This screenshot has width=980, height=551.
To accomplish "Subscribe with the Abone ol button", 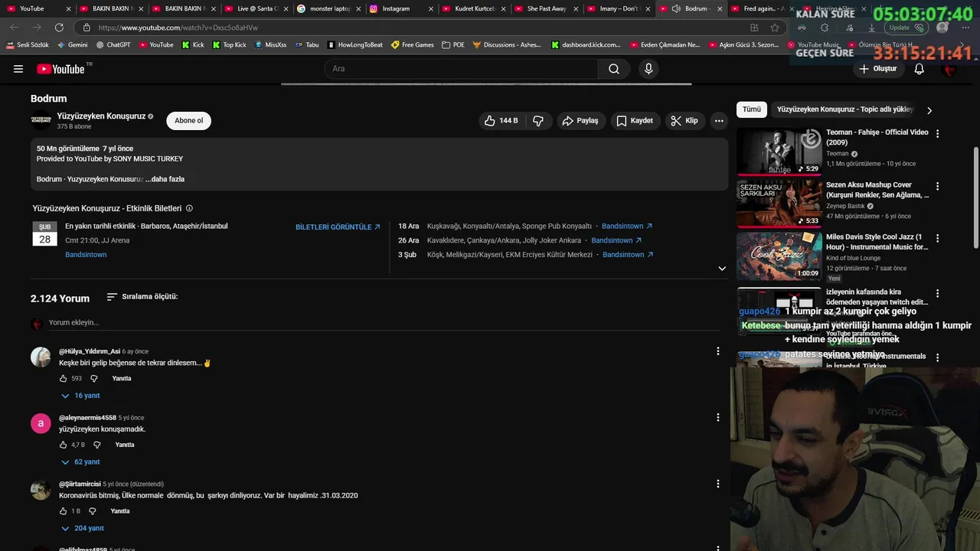I will pos(188,121).
